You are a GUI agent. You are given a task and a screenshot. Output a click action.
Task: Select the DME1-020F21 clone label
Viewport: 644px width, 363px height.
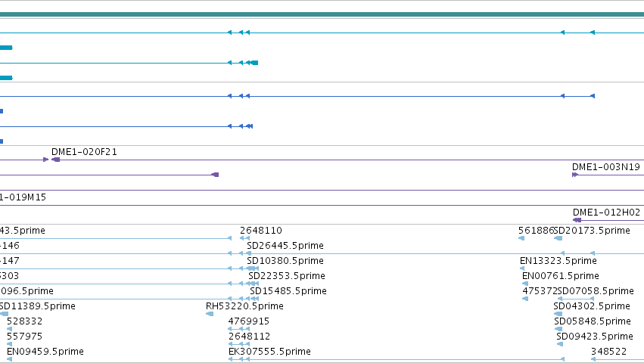84,152
